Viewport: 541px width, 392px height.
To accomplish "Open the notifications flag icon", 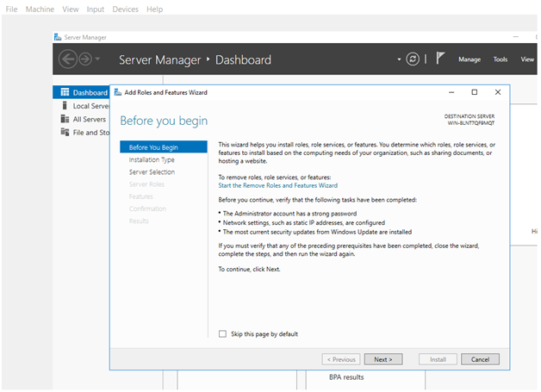I will [440, 58].
